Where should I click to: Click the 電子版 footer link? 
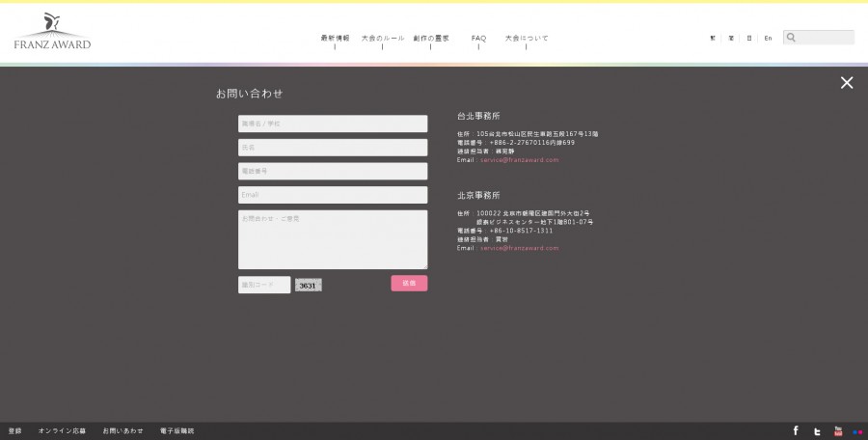(x=177, y=430)
